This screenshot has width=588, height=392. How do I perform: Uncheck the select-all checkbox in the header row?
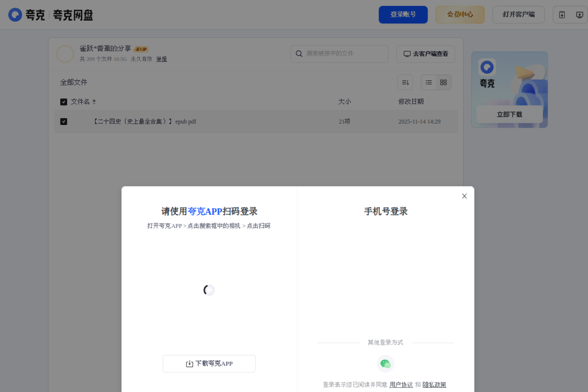(63, 102)
